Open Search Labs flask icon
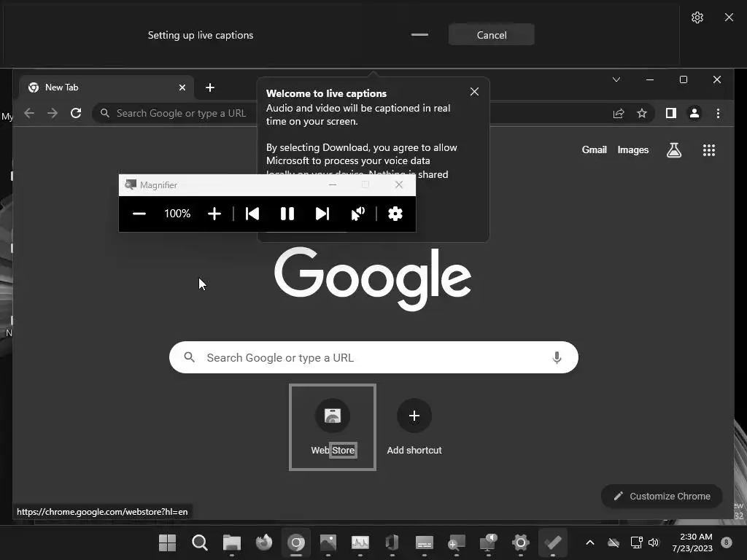The image size is (747, 560). click(673, 150)
